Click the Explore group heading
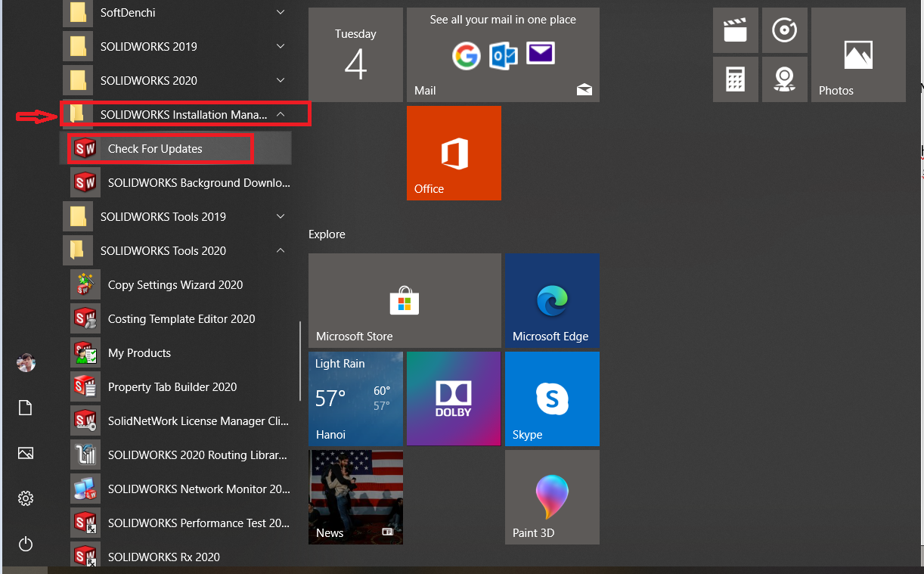Screen dimensions: 924x574 click(327, 234)
